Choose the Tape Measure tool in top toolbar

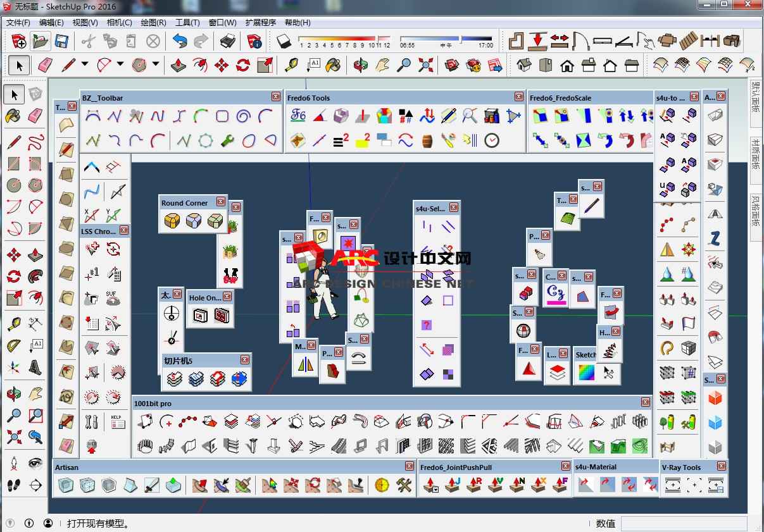point(291,65)
